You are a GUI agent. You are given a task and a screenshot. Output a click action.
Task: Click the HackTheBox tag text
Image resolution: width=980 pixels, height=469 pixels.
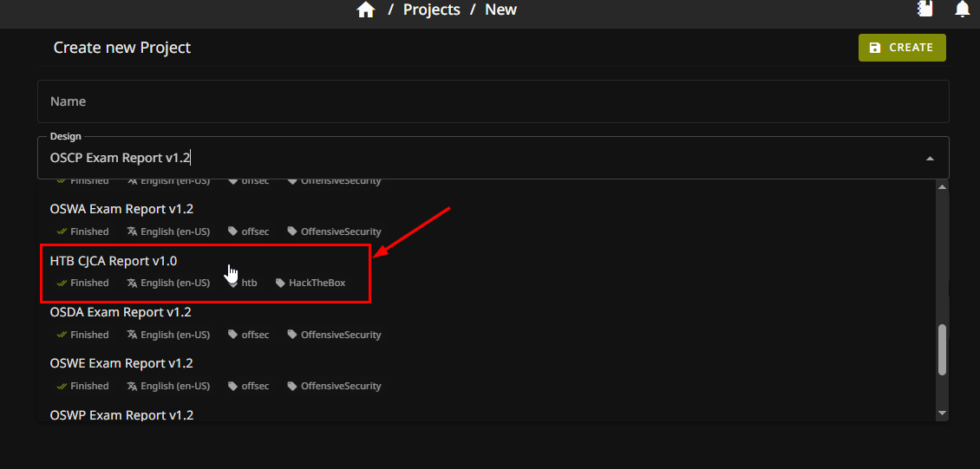[317, 283]
